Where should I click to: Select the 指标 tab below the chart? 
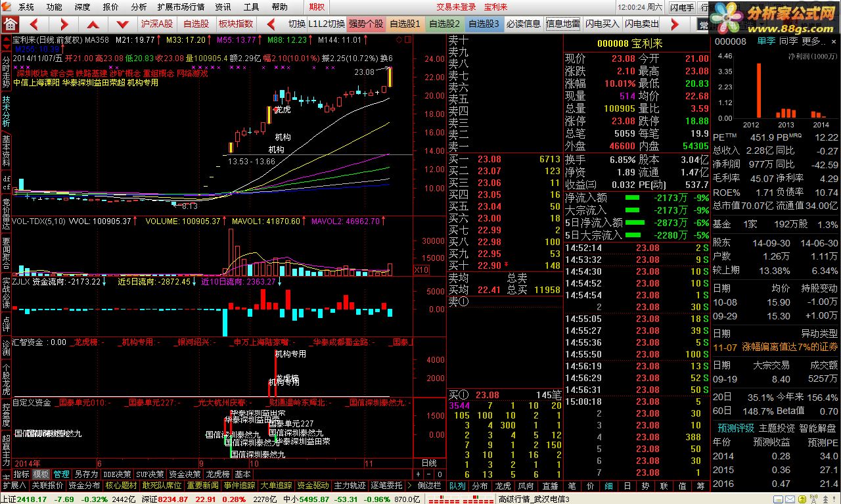point(22,474)
